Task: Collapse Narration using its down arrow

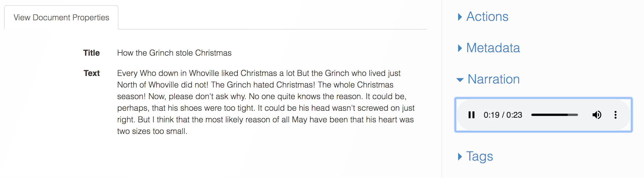Action: (460, 80)
